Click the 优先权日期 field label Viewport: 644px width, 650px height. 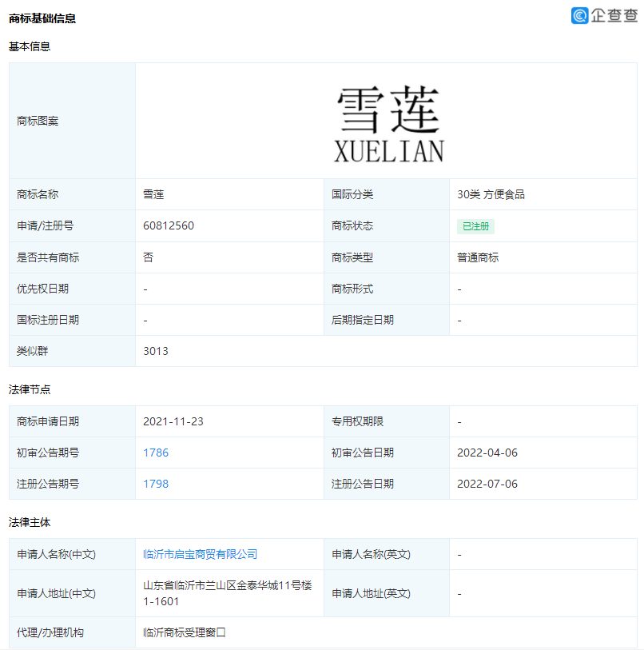tap(42, 289)
